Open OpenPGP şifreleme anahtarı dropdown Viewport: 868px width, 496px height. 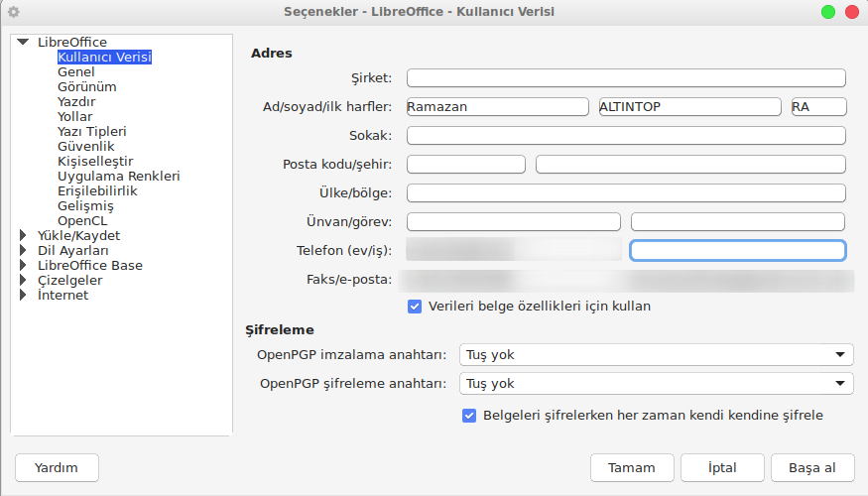pos(656,384)
